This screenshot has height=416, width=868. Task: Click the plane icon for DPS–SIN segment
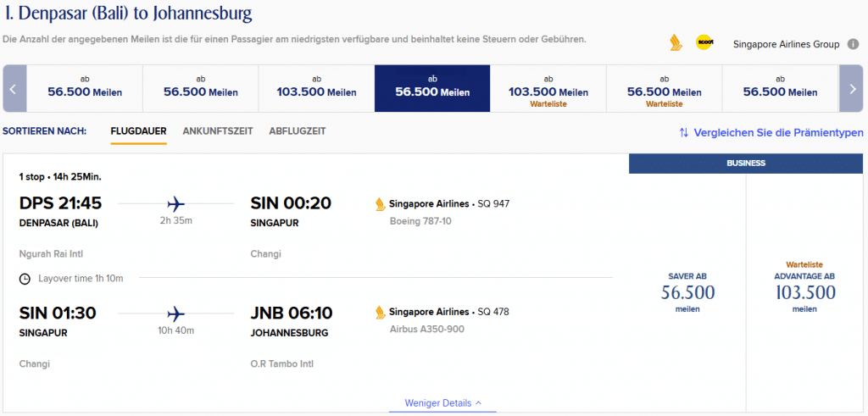coord(176,203)
